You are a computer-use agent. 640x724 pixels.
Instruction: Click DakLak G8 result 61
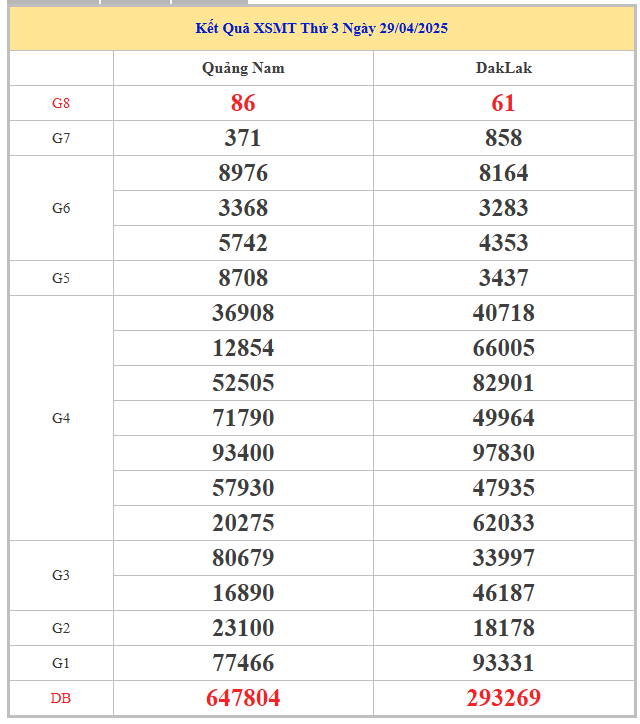(x=503, y=103)
